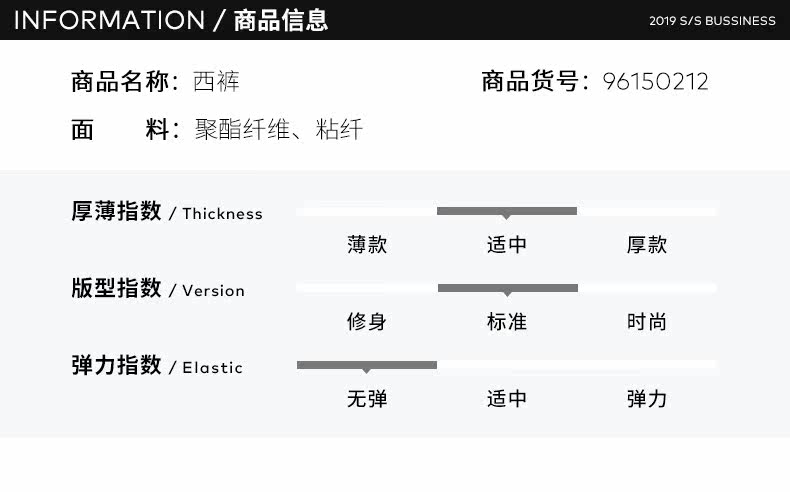The image size is (790, 492).
Task: Select the 薄款 thickness option
Action: pyautogui.click(x=366, y=245)
